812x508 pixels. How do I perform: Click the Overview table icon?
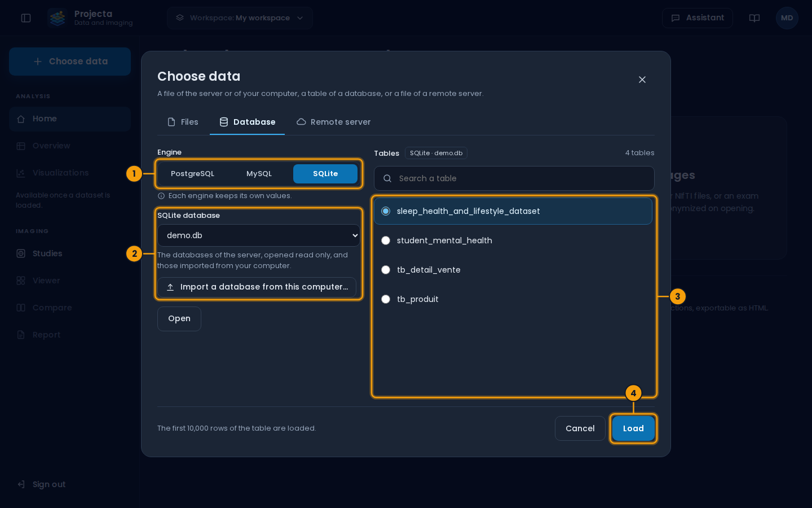pos(21,146)
